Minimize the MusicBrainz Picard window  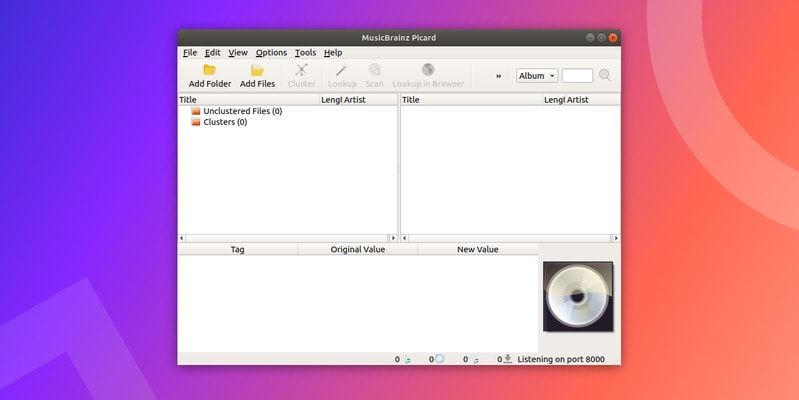click(590, 38)
